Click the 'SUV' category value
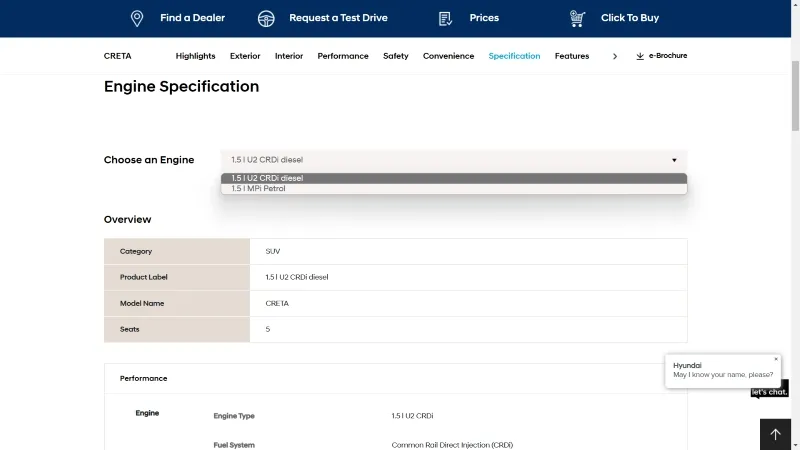This screenshot has width=800, height=450. click(x=272, y=252)
